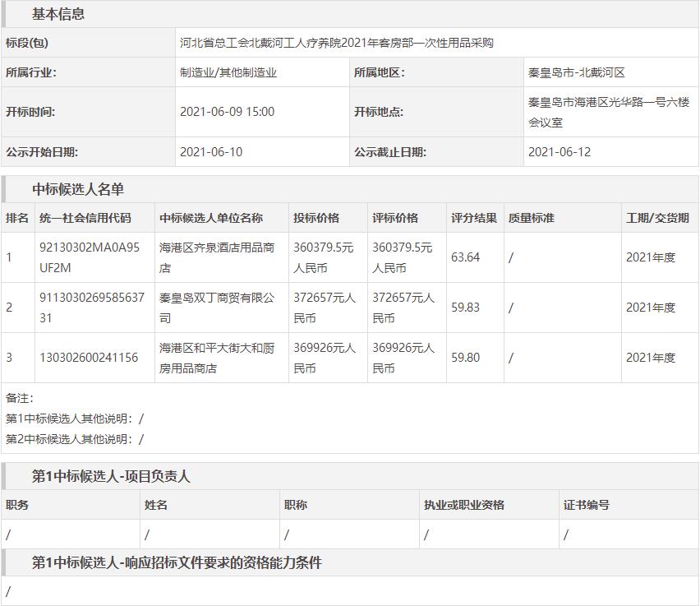The image size is (700, 606).
Task: Click the 第1中标候选人-项目负责人 section header
Action: point(111,476)
